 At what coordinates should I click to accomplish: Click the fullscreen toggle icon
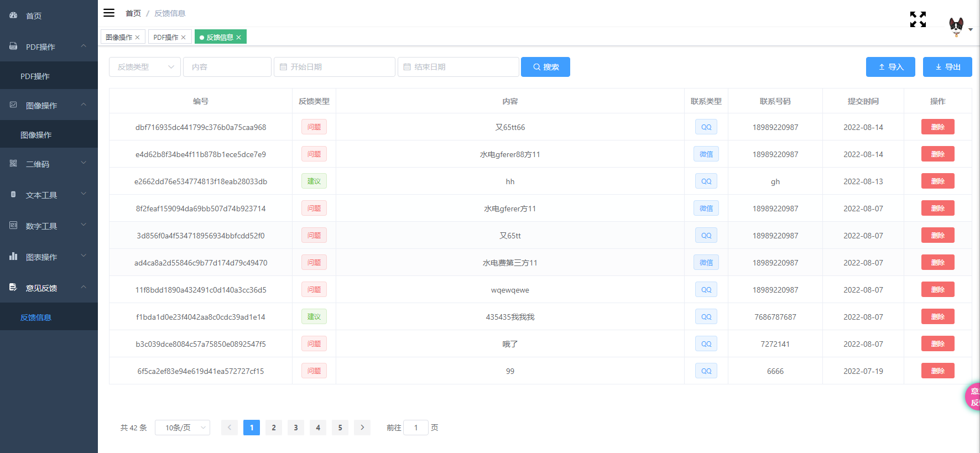[x=918, y=19]
